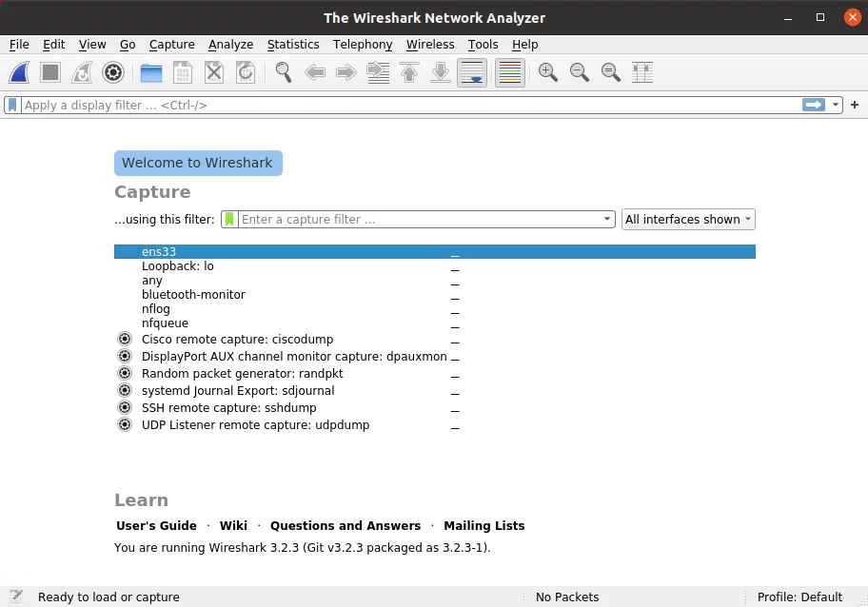
Task: Open All interfaces shown dropdown
Action: (688, 220)
